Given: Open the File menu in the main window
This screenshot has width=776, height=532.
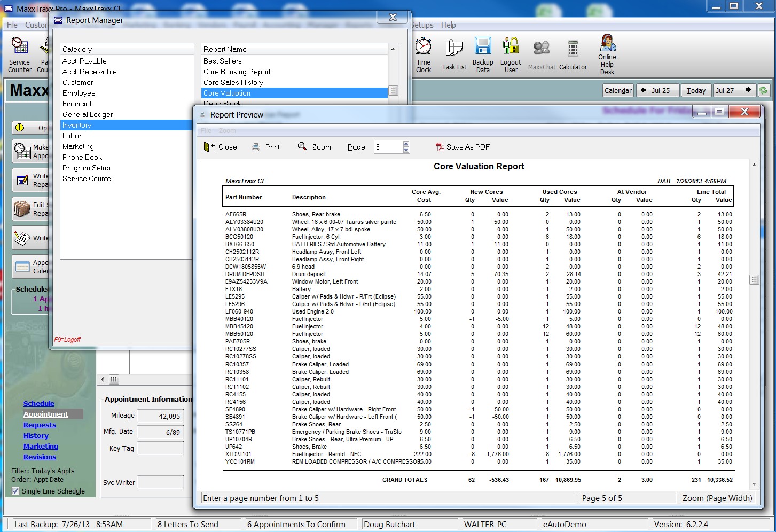Looking at the screenshot, I should tap(12, 25).
